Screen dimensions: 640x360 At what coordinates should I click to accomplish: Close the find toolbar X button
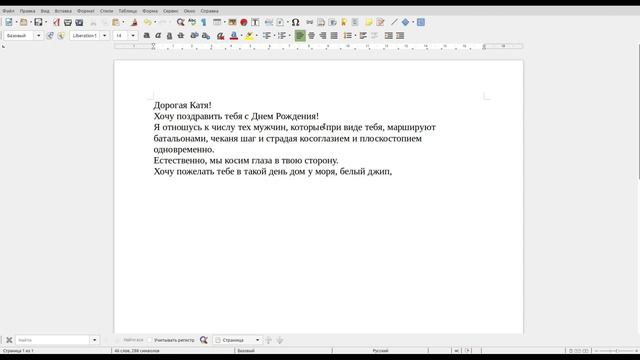coord(9,340)
